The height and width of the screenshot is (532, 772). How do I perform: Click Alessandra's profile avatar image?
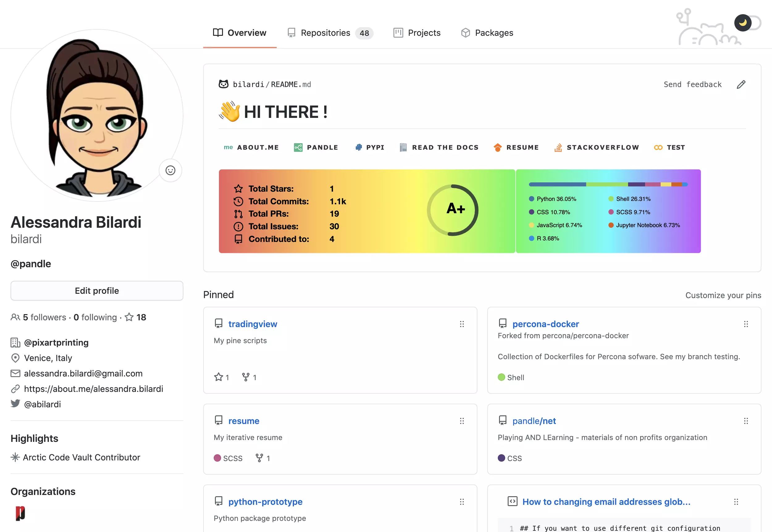[x=97, y=115]
